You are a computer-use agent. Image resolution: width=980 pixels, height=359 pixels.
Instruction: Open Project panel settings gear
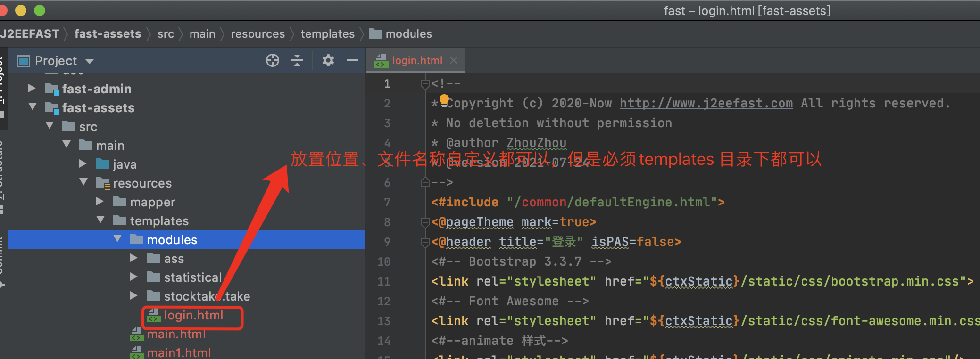tap(328, 60)
